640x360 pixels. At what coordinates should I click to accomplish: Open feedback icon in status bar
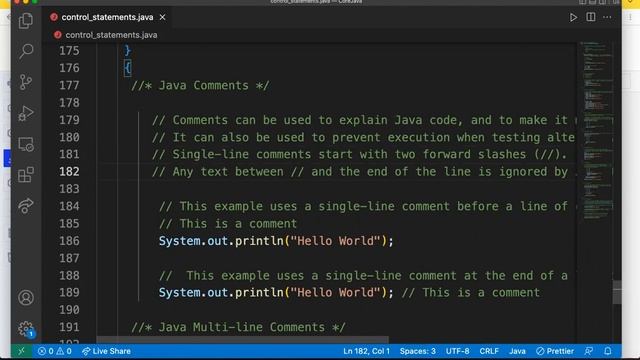point(589,351)
